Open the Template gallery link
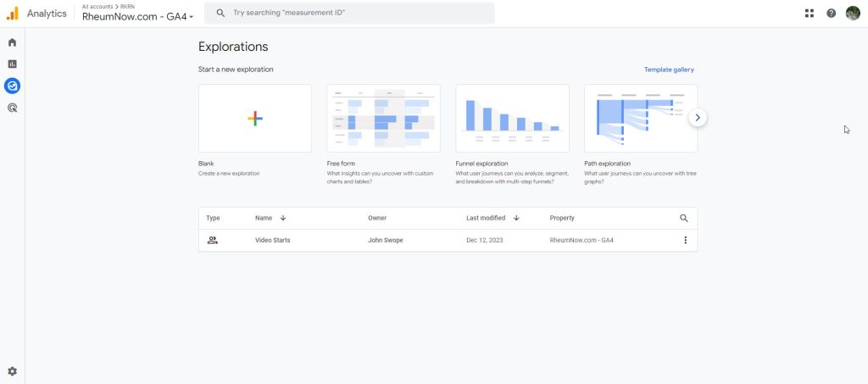Image resolution: width=868 pixels, height=384 pixels. (x=669, y=70)
